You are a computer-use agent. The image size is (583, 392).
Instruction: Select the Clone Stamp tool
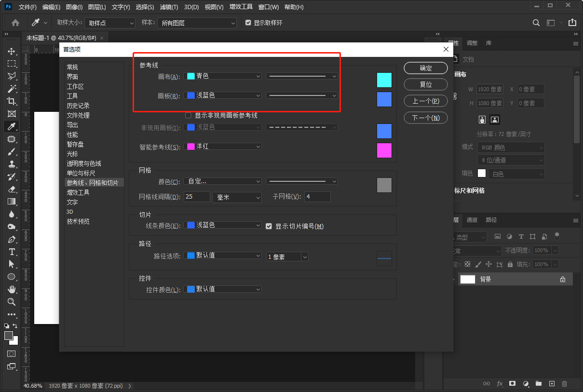12,164
